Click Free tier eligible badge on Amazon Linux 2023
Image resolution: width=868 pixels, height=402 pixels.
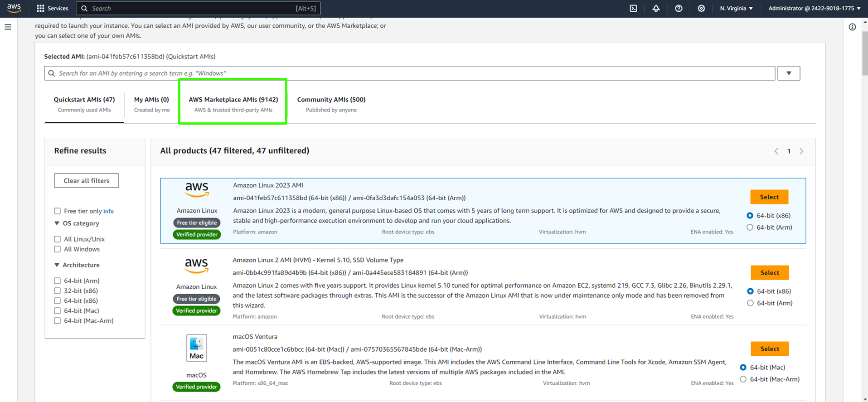(x=197, y=223)
